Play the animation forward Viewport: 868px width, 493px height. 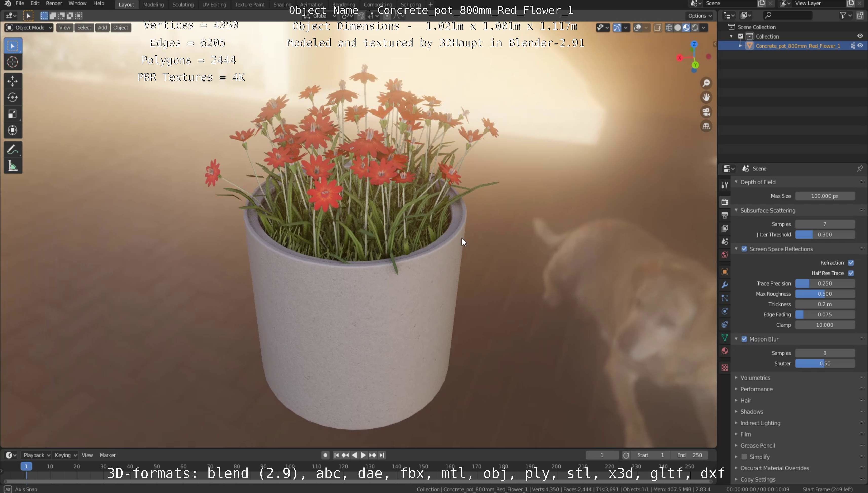click(x=363, y=455)
